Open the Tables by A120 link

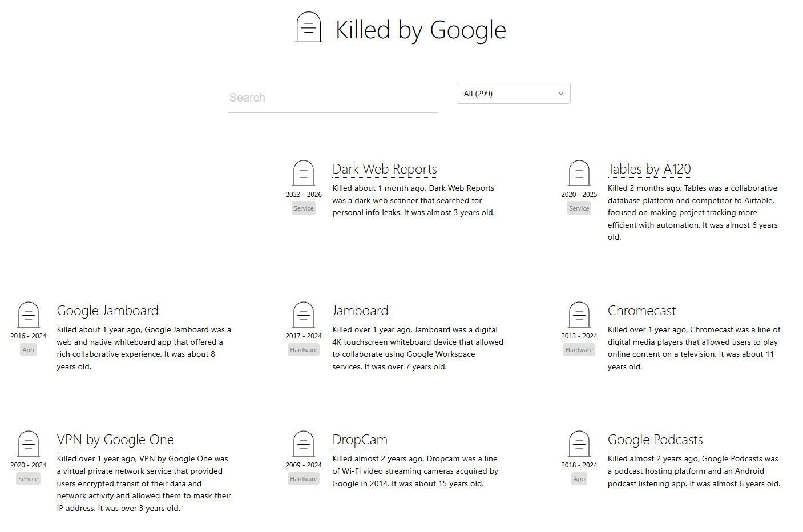click(x=649, y=169)
